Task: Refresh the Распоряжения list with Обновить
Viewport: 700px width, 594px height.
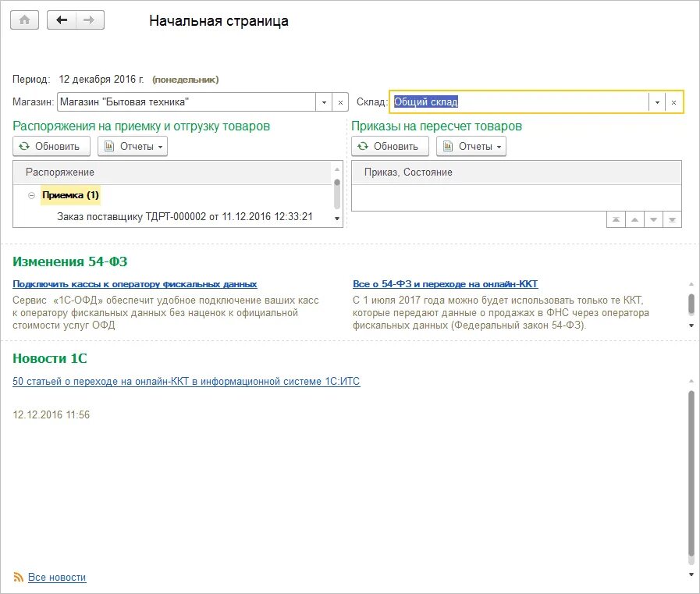Action: pyautogui.click(x=52, y=146)
